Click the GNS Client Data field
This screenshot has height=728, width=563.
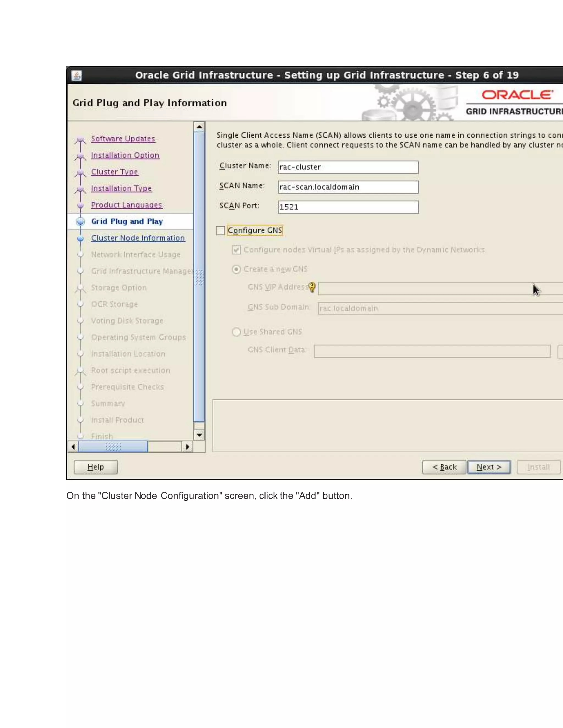(432, 351)
